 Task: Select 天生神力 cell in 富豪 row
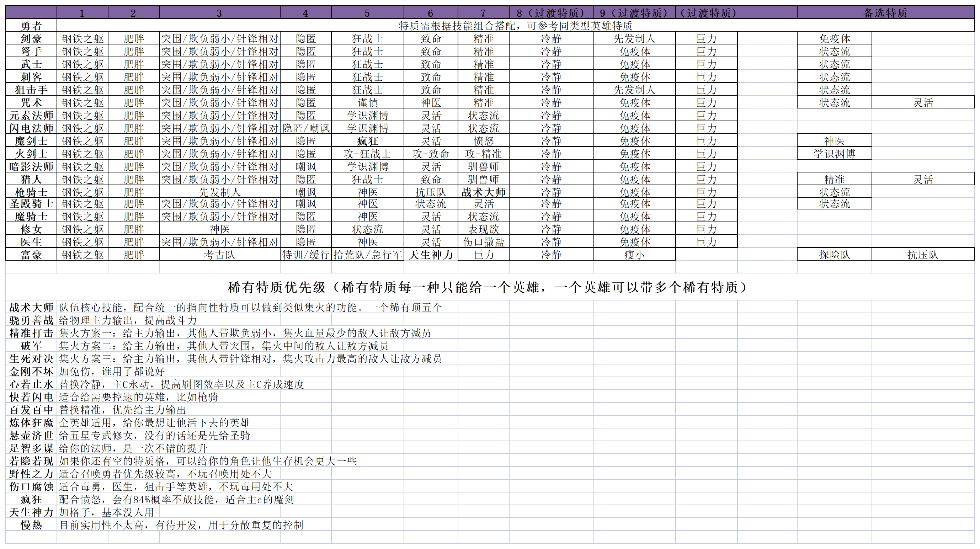431,255
